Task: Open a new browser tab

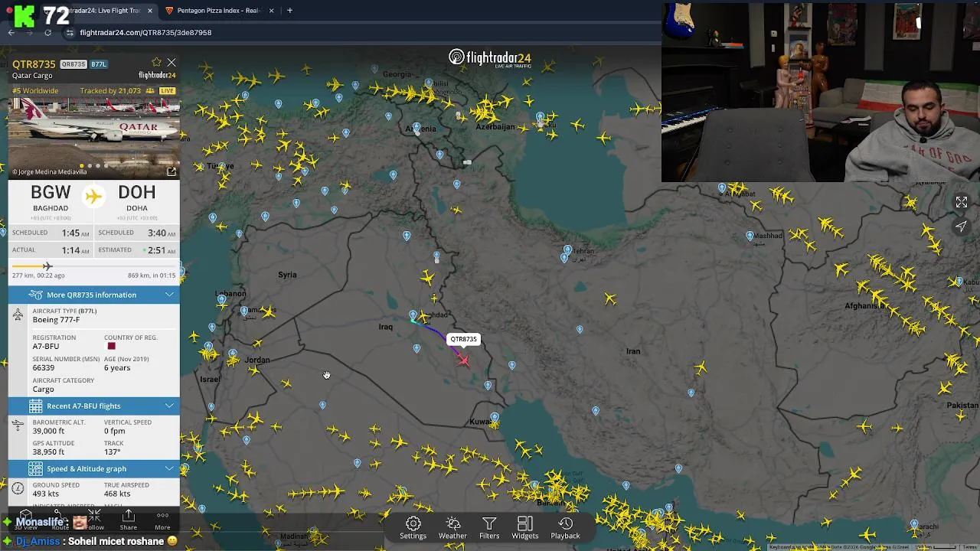Action: tap(289, 11)
